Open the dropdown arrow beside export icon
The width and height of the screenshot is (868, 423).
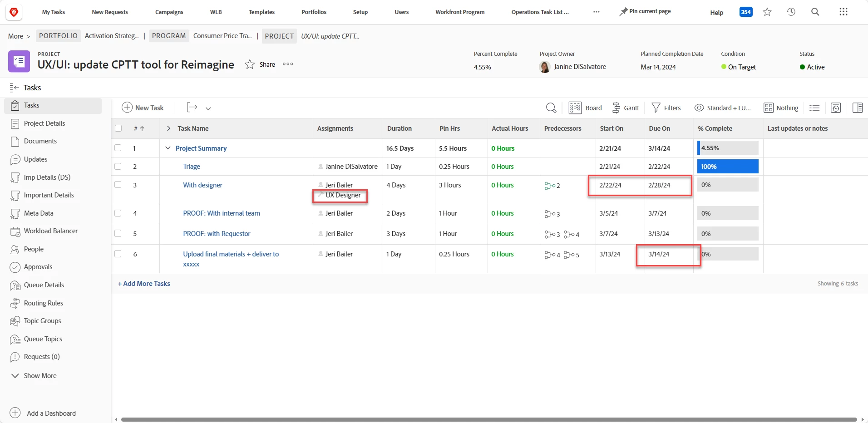point(208,108)
